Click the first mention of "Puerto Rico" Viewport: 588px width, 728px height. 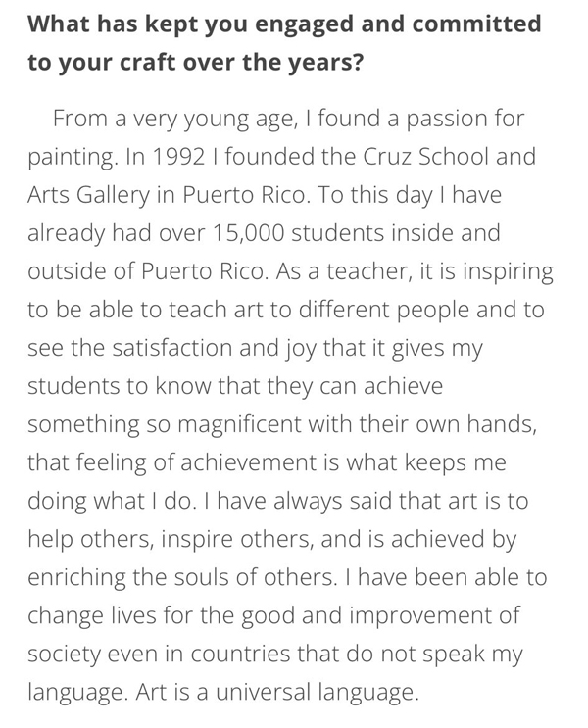[246, 195]
